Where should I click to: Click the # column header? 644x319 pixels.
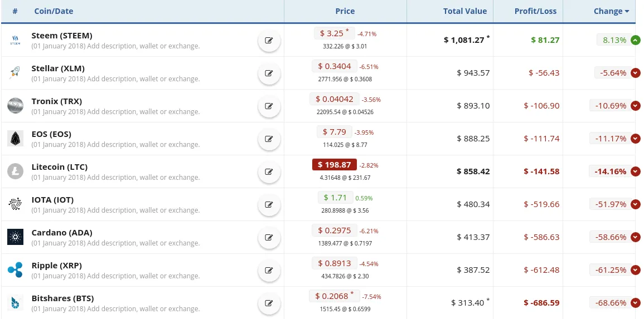tap(15, 11)
